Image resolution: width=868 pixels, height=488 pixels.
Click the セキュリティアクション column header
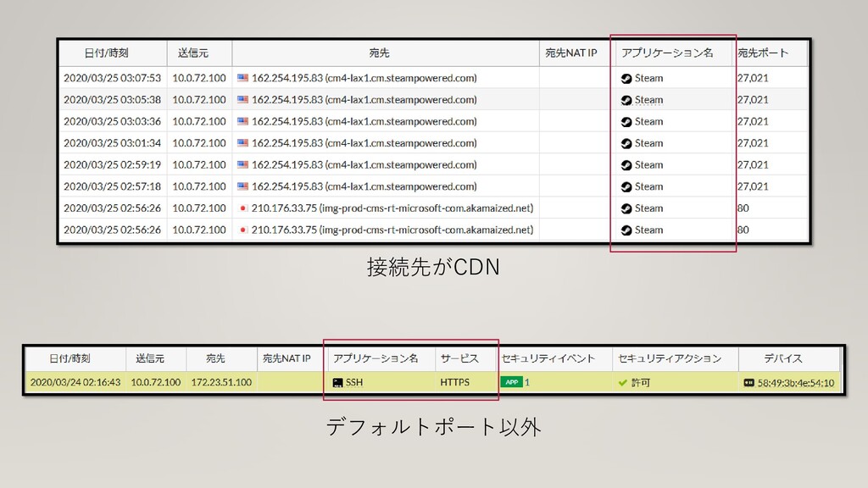tap(670, 358)
